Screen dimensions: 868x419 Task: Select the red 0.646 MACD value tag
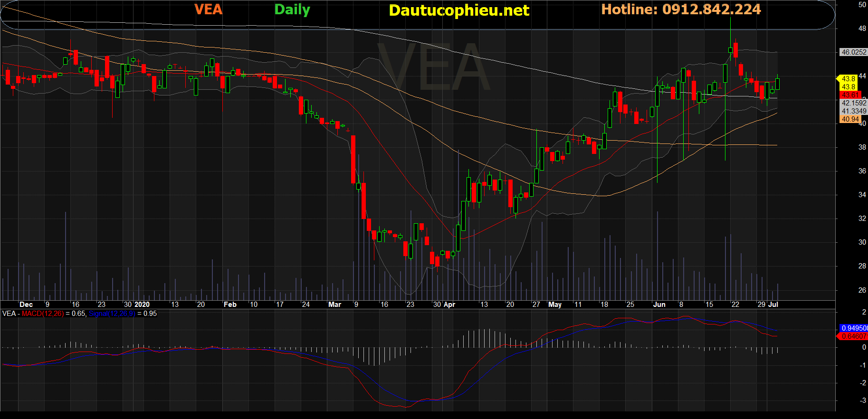click(x=854, y=336)
